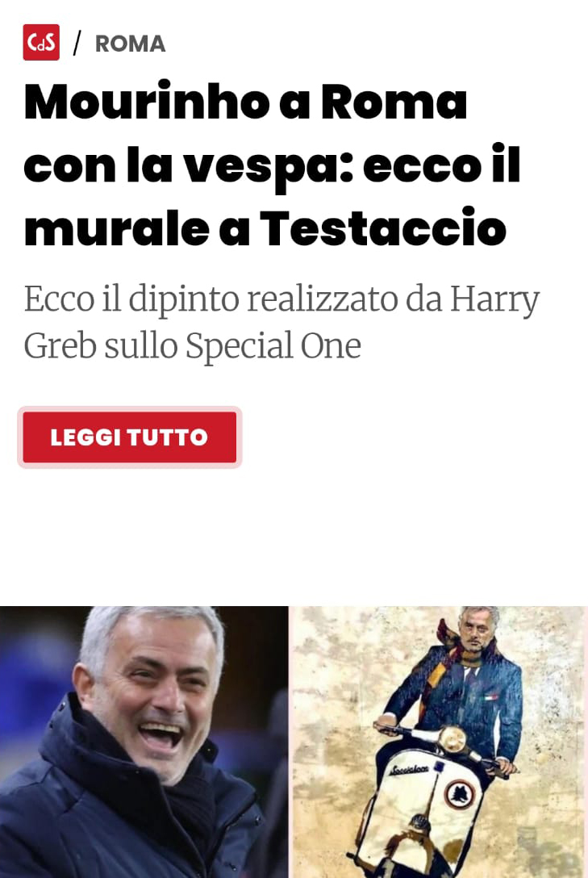The height and width of the screenshot is (878, 588).
Task: Click the AS Roma wolf crest on the Vespa
Action: point(459,794)
